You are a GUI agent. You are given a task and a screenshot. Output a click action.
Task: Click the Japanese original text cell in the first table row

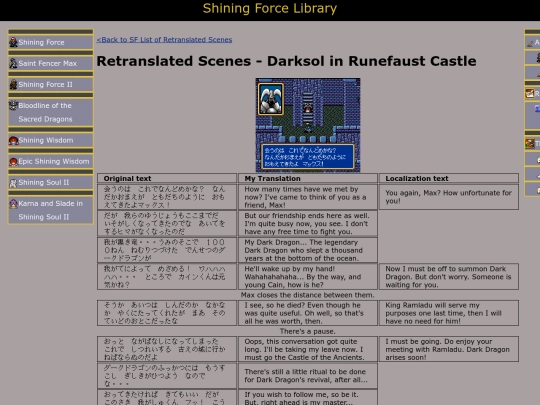[167, 197]
